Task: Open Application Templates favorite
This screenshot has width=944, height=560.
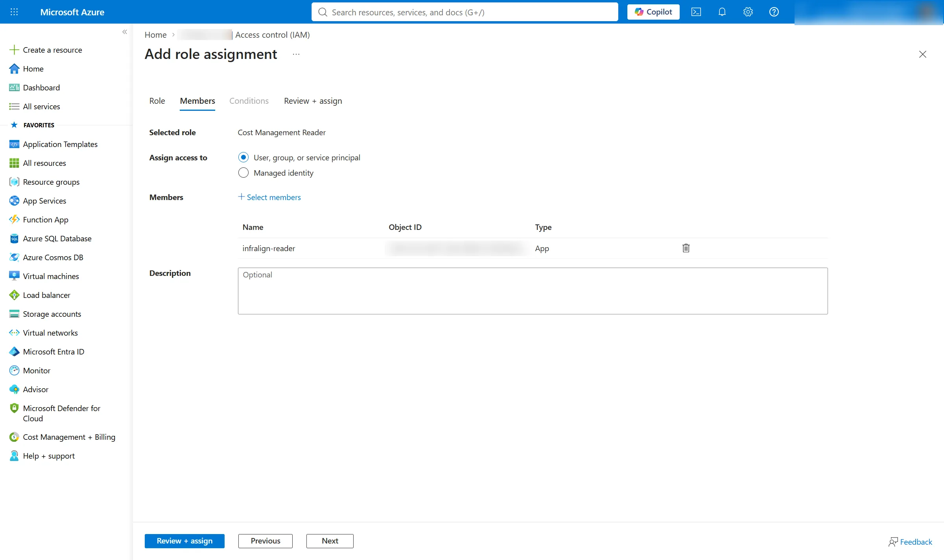Action: (60, 144)
